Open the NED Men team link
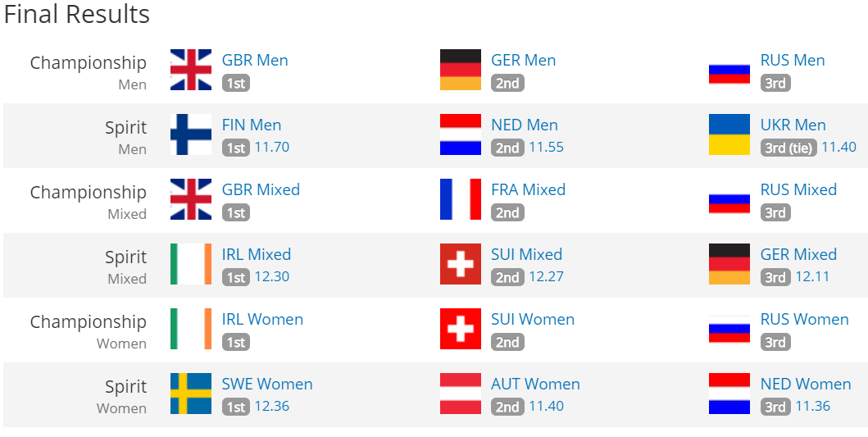The width and height of the screenshot is (868, 437). point(525,125)
